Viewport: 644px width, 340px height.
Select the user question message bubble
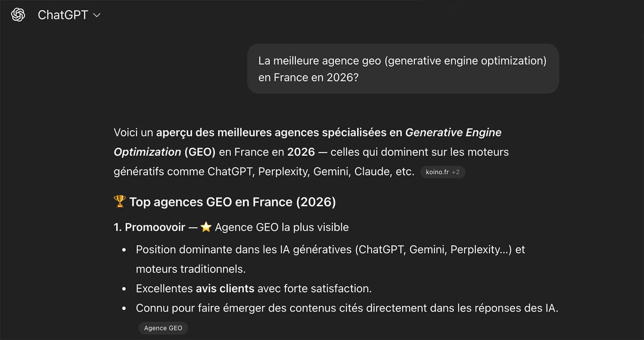click(x=403, y=69)
